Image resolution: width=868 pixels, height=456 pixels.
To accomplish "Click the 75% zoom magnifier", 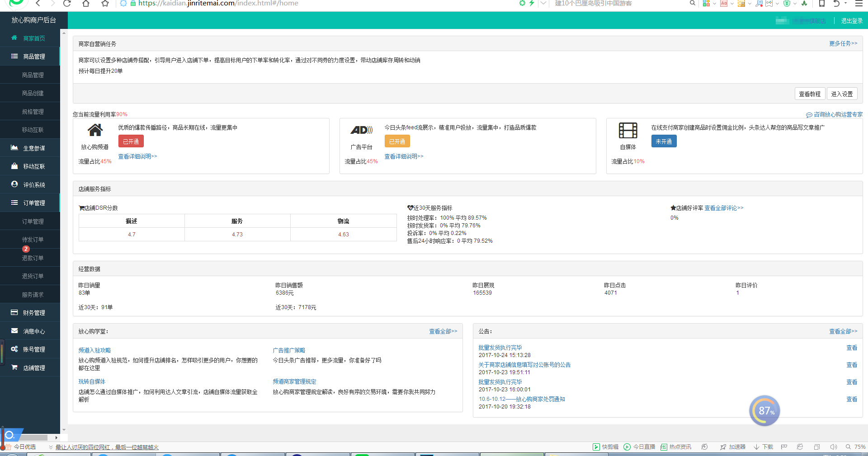I will [x=849, y=447].
